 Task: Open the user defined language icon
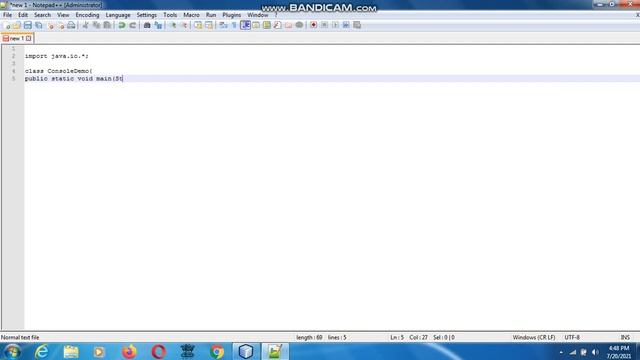[x=256, y=25]
